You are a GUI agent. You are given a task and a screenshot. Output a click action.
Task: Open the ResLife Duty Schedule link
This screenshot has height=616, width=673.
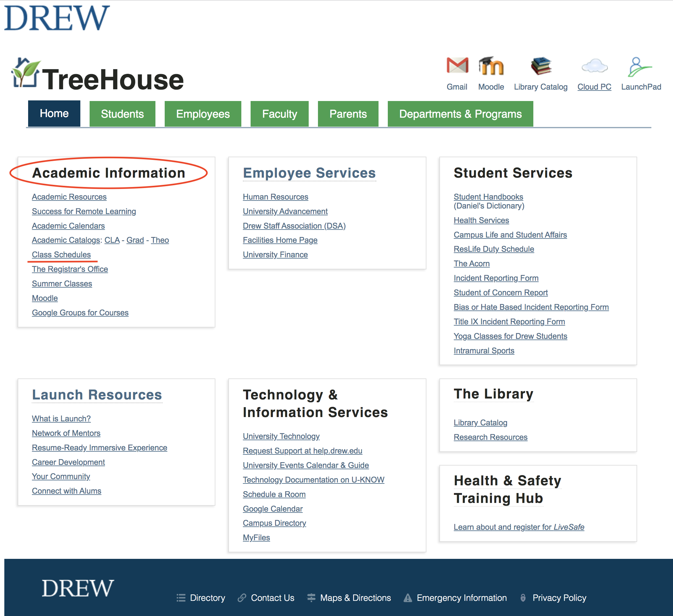pos(494,249)
